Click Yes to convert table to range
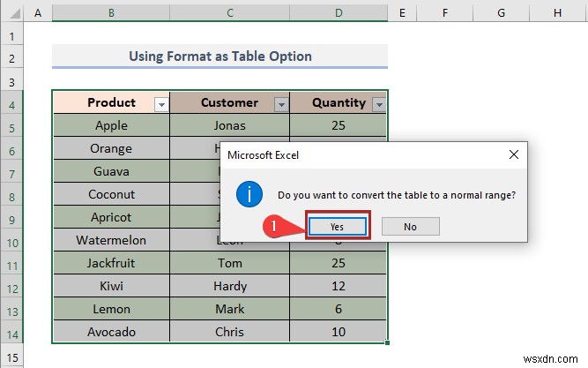The height and width of the screenshot is (368, 588). pyautogui.click(x=337, y=227)
